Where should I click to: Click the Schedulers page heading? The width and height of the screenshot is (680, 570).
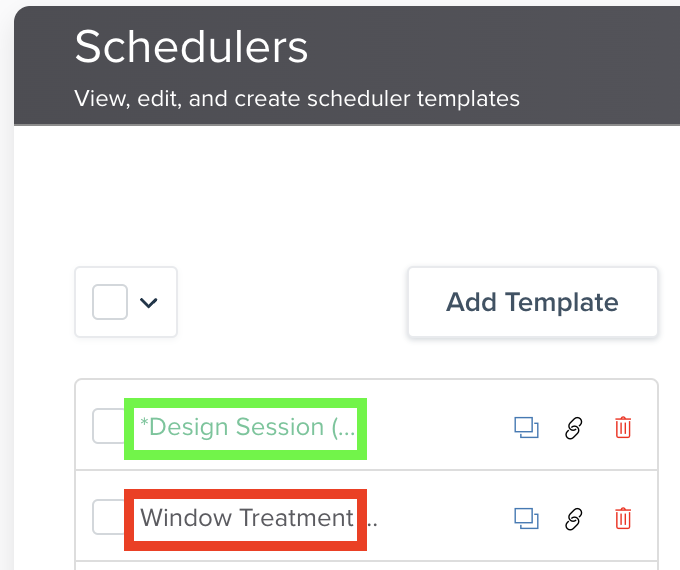pyautogui.click(x=192, y=47)
